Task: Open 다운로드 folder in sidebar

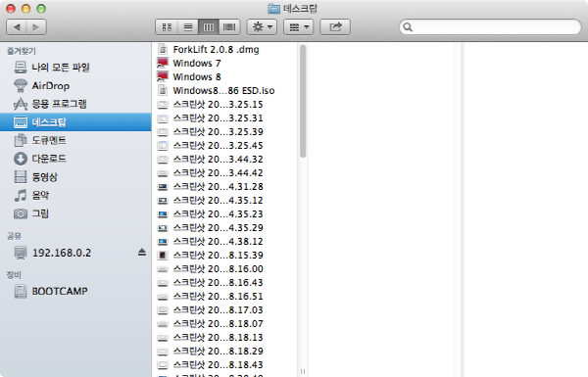Action: click(75, 159)
